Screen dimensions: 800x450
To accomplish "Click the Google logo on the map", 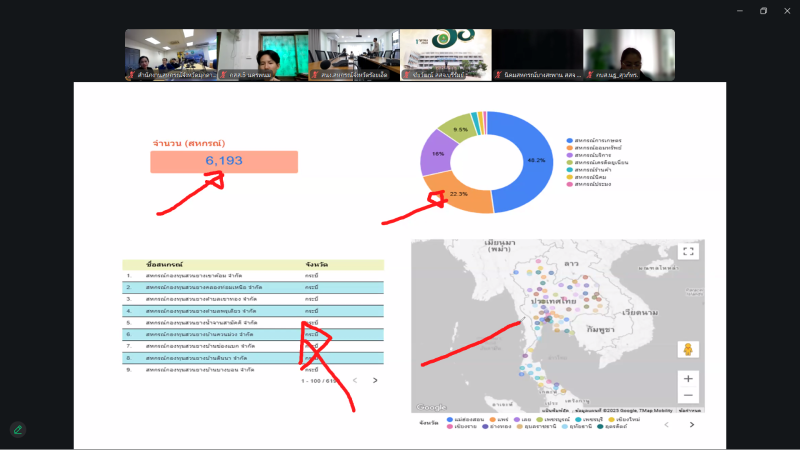I will click(431, 407).
